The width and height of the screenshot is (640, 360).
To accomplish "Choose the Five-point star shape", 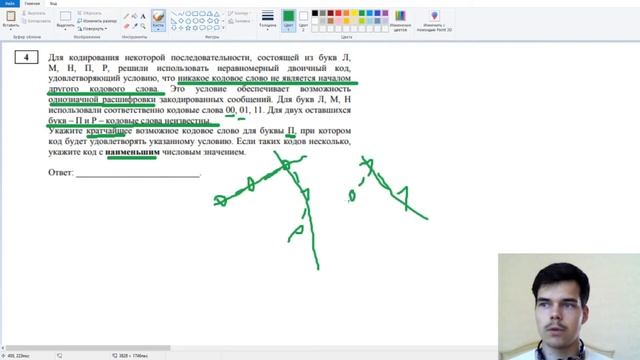I will tap(188, 28).
